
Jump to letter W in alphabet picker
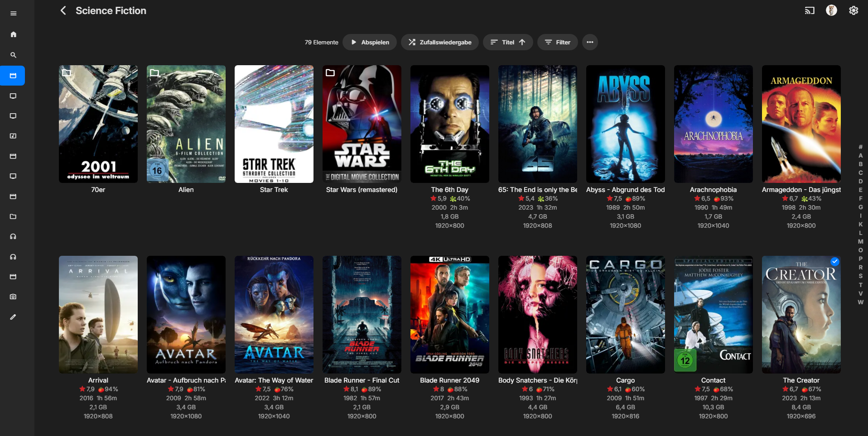click(x=860, y=302)
